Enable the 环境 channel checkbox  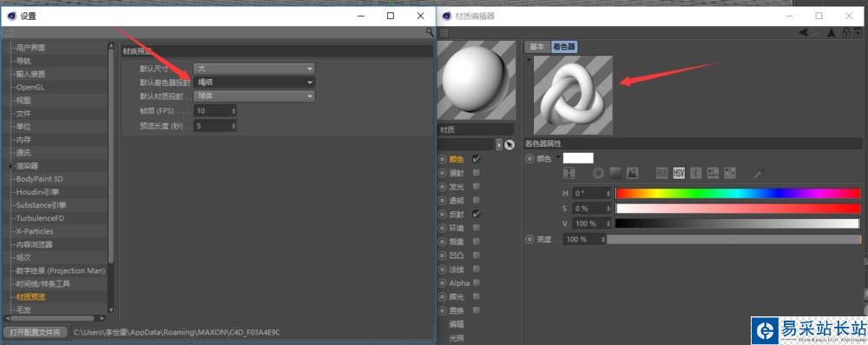tap(476, 228)
